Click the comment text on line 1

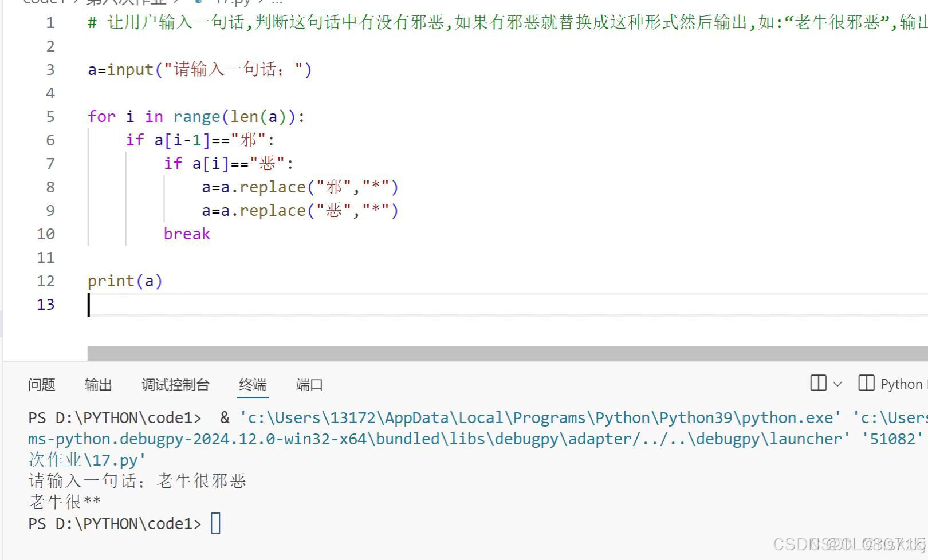[x=508, y=23]
